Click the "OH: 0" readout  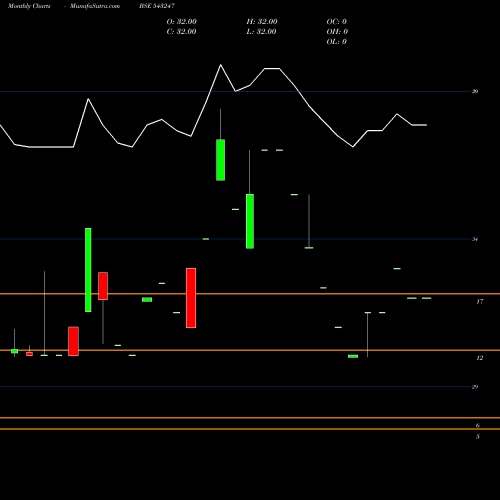337,32
